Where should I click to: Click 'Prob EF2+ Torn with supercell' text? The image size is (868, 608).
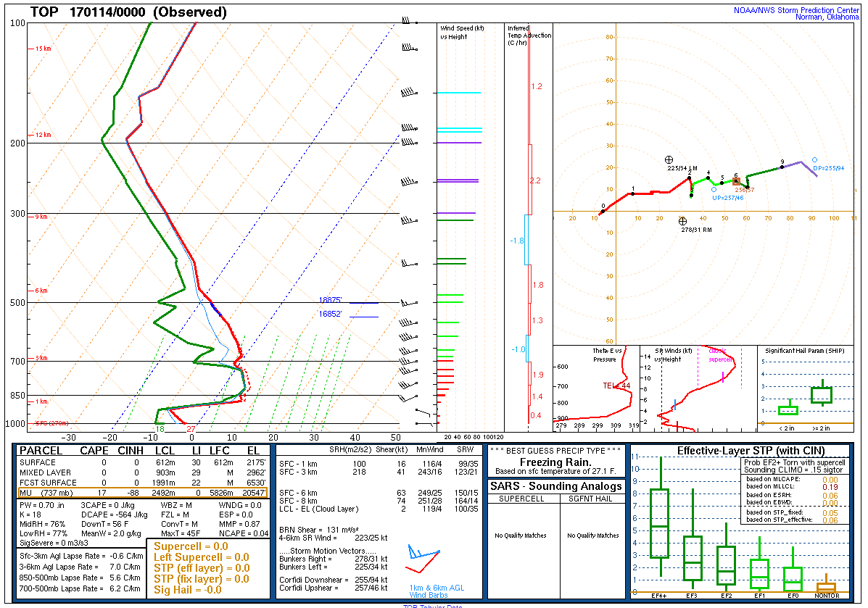point(794,462)
